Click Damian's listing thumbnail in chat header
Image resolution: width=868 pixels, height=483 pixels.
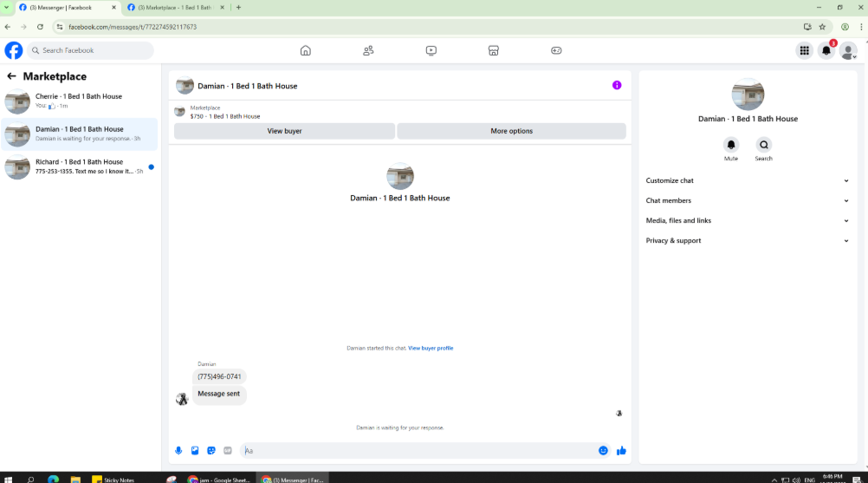point(185,86)
